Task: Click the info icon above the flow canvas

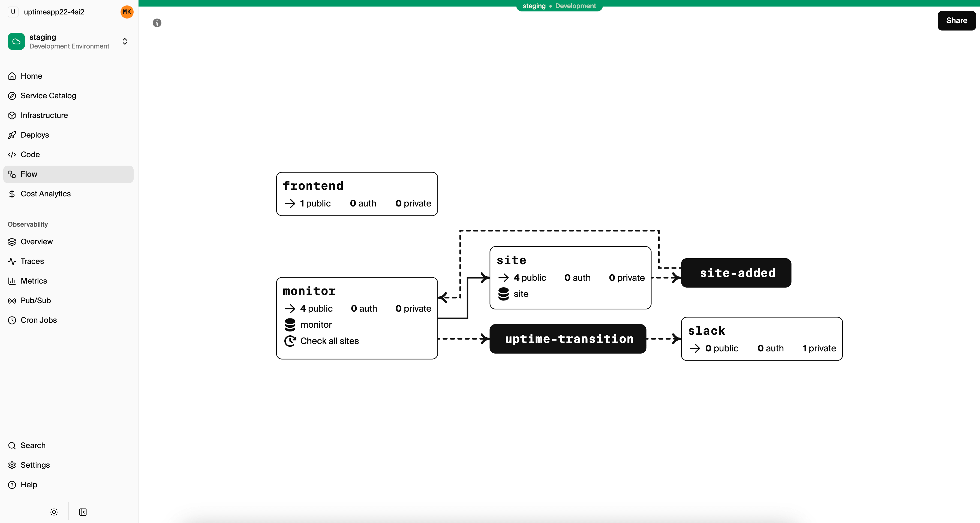Action: (x=157, y=23)
